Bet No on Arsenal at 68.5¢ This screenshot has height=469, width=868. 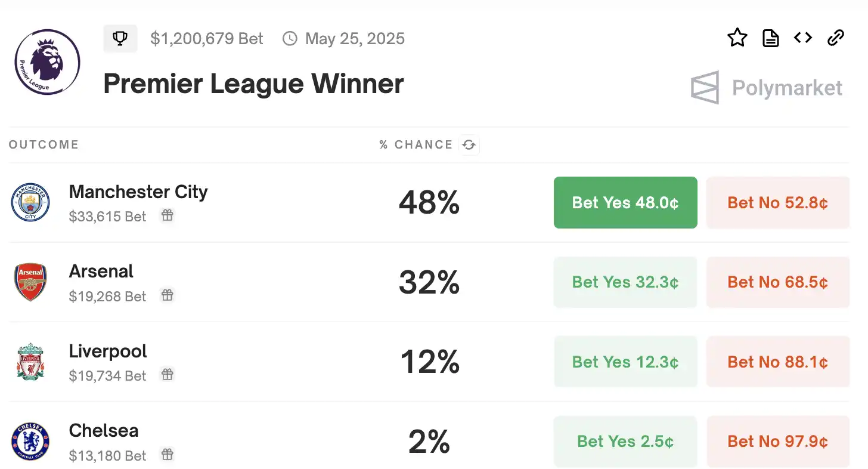777,282
